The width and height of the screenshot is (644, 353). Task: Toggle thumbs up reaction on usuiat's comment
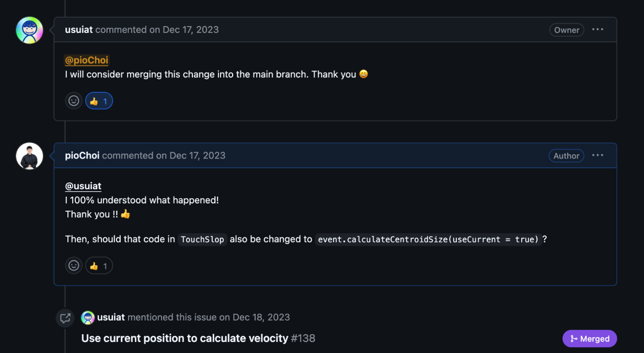point(99,101)
